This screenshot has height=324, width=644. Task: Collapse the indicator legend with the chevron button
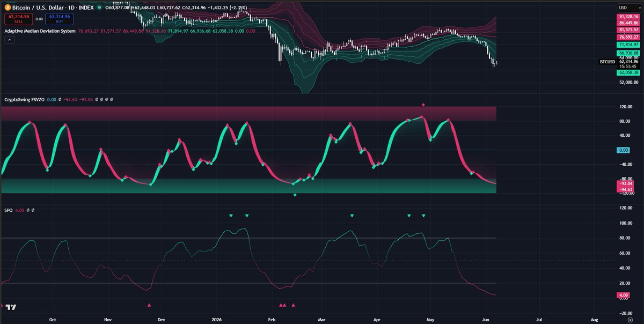[x=9, y=40]
